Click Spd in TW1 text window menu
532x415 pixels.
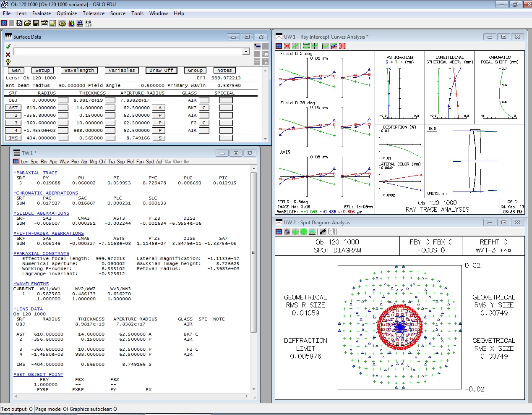tap(150, 162)
